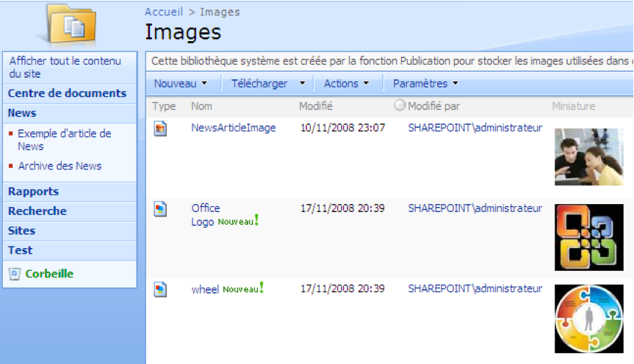Click the document library folder icon
The width and height of the screenshot is (634, 364).
coord(71,25)
